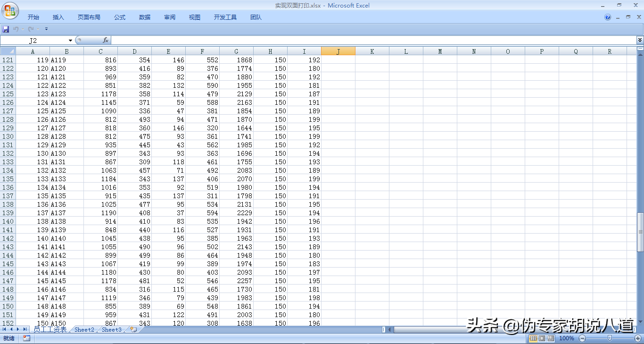Click the vertical scrollbar thumb
The height and width of the screenshot is (344, 644).
(640, 232)
